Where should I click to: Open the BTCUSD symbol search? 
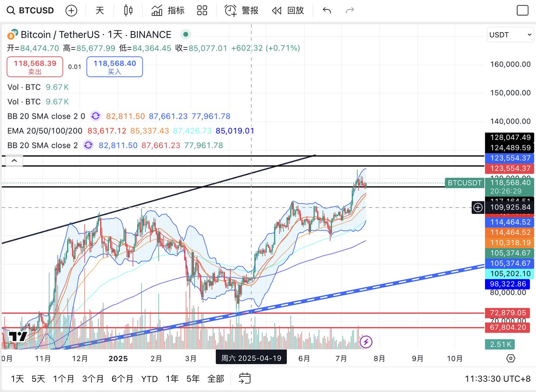[30, 10]
